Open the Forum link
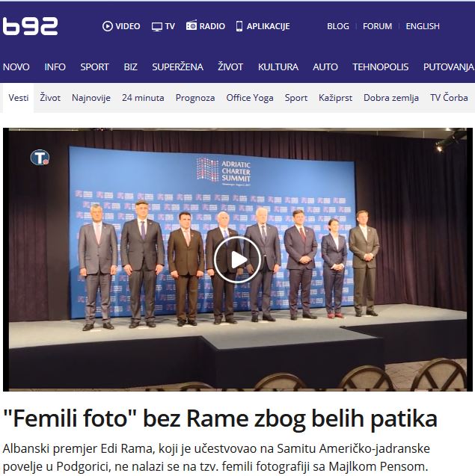 click(377, 26)
